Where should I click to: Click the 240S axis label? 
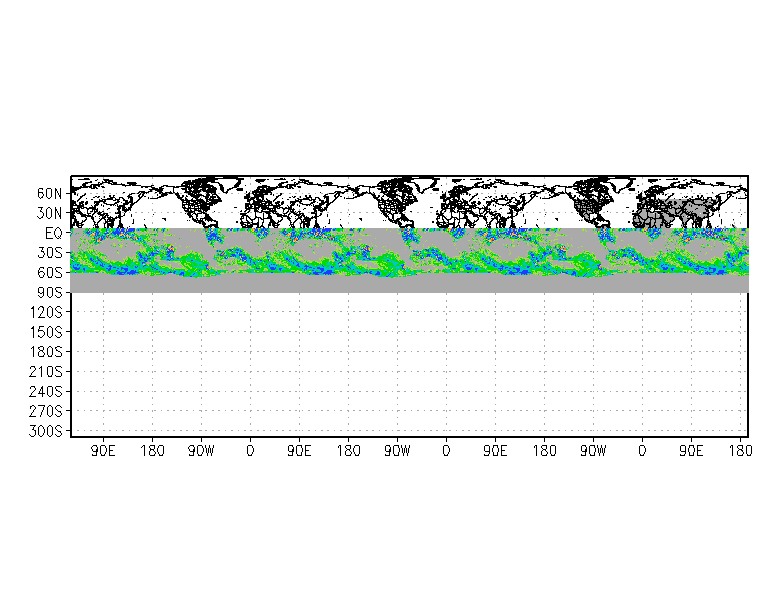46,392
